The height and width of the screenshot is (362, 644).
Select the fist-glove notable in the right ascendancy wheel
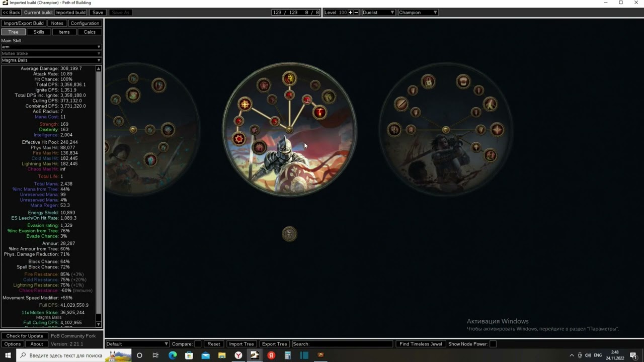click(x=463, y=81)
